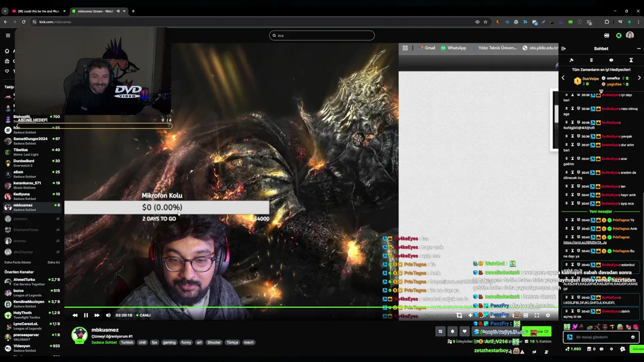The width and height of the screenshot is (644, 362).
Task: Open a new browser tab
Action: coord(133,11)
